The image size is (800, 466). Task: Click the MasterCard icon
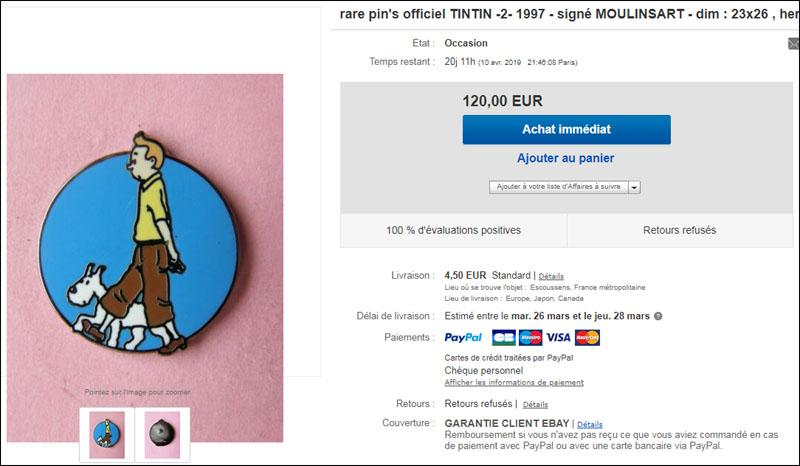587,337
